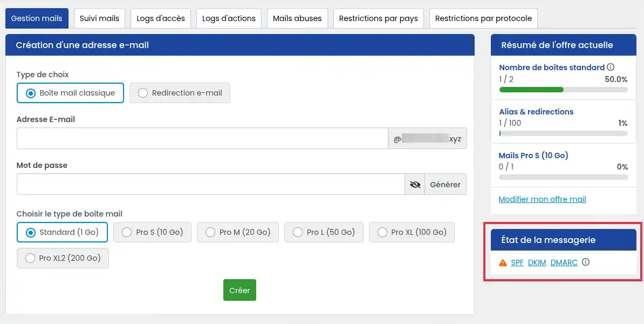Open the DKIM status link
Screen dimensions: 644x324
click(x=537, y=263)
